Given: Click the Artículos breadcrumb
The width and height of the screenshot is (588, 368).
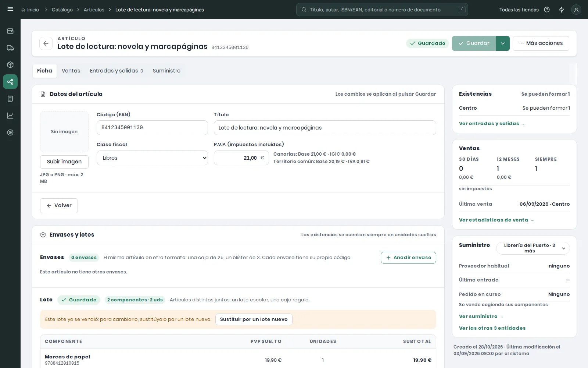Looking at the screenshot, I should pos(94,10).
